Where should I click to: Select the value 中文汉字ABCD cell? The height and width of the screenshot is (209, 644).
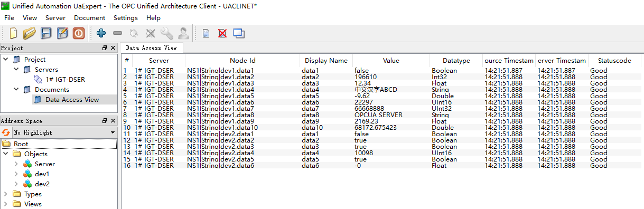376,90
